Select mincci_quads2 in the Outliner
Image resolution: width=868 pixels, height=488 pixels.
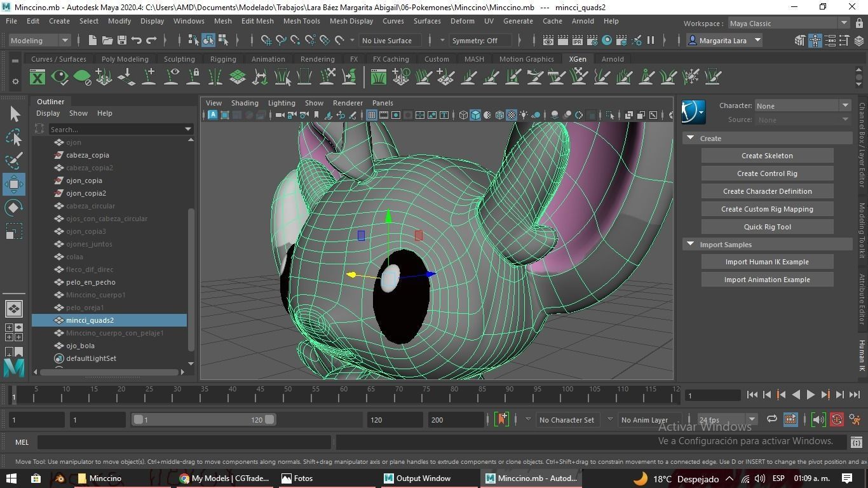pos(109,320)
